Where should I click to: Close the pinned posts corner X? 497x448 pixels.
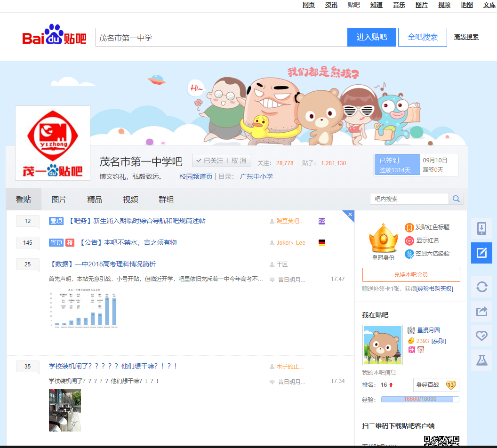[x=350, y=215]
